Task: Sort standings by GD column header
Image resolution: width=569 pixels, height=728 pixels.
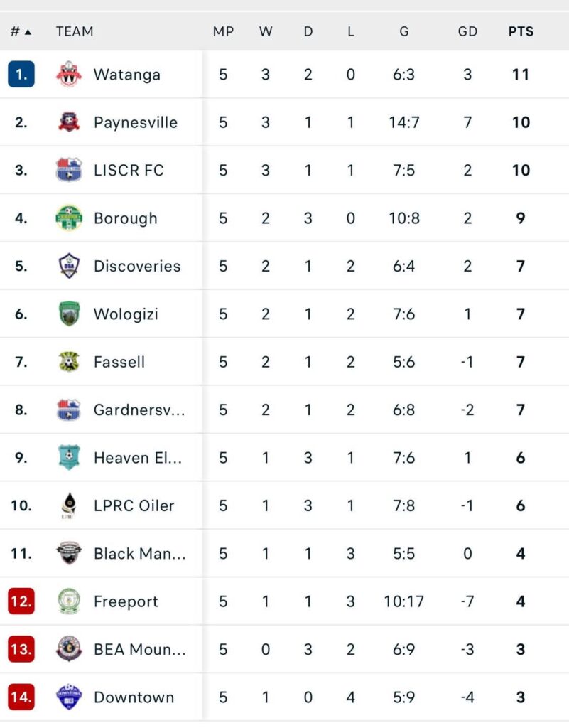Action: point(467,31)
